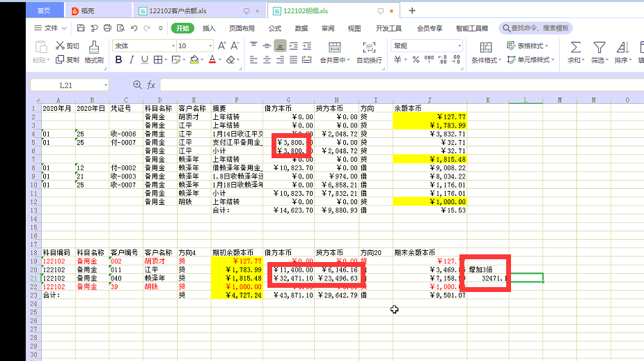Image resolution: width=644 pixels, height=361 pixels.
Task: Switch to the 页面布局 ribbon tab
Action: [x=242, y=28]
